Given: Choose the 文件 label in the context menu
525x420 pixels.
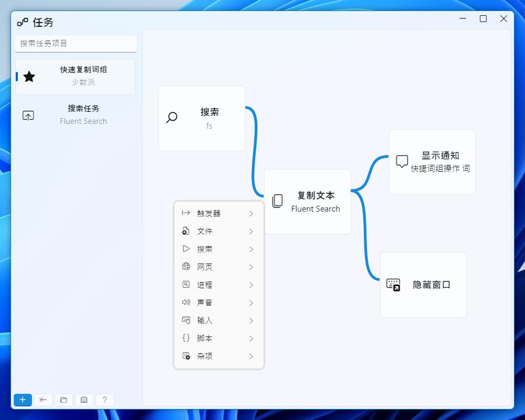Looking at the screenshot, I should click(205, 232).
